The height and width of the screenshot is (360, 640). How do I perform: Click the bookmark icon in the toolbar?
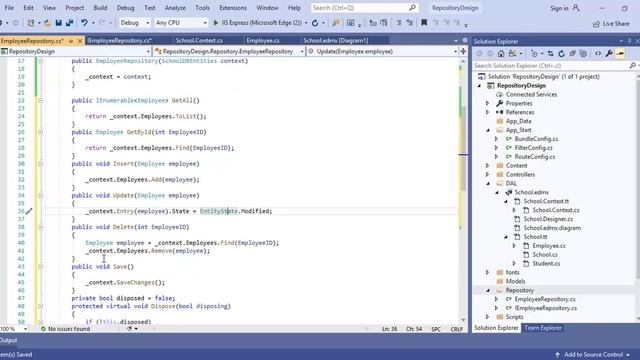424,23
